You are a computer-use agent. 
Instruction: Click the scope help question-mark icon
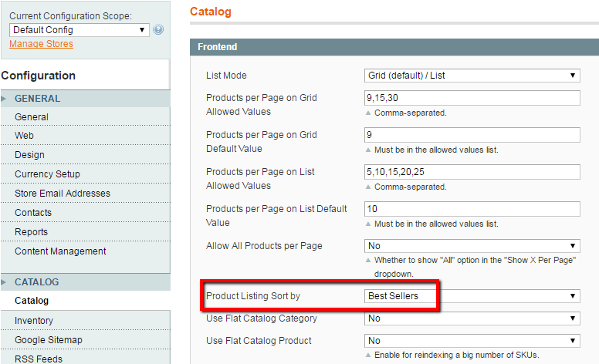tap(158, 29)
